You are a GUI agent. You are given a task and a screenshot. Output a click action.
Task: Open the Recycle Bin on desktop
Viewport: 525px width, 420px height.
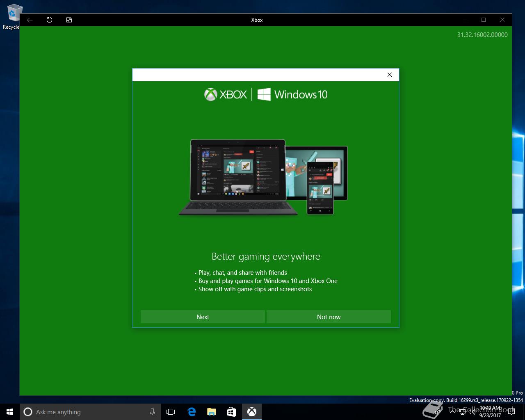point(13,17)
